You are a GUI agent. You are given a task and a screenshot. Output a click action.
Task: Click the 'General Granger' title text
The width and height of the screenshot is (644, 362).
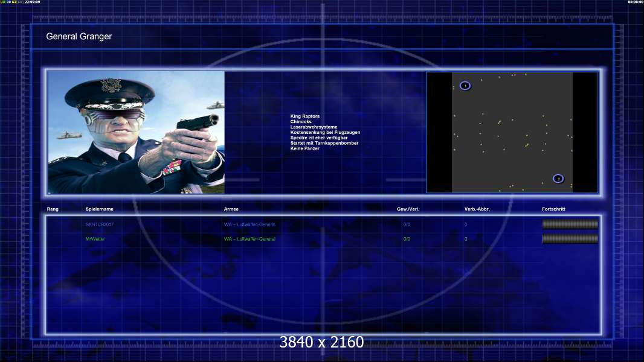(x=79, y=36)
